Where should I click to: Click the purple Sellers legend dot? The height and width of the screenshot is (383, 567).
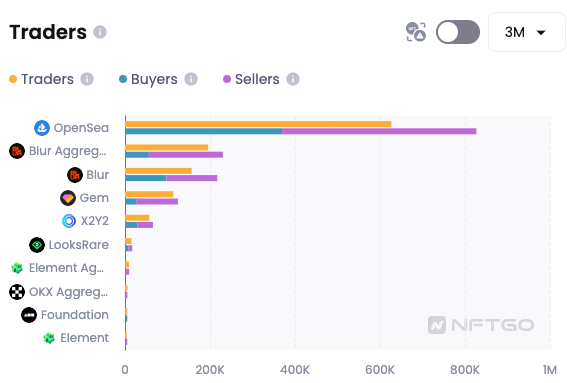click(227, 79)
